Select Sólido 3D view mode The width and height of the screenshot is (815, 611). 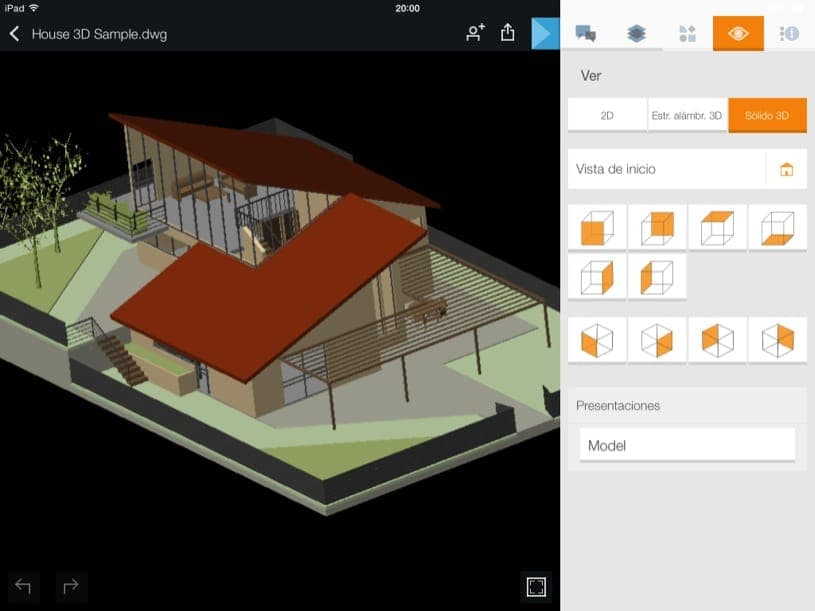pos(767,115)
